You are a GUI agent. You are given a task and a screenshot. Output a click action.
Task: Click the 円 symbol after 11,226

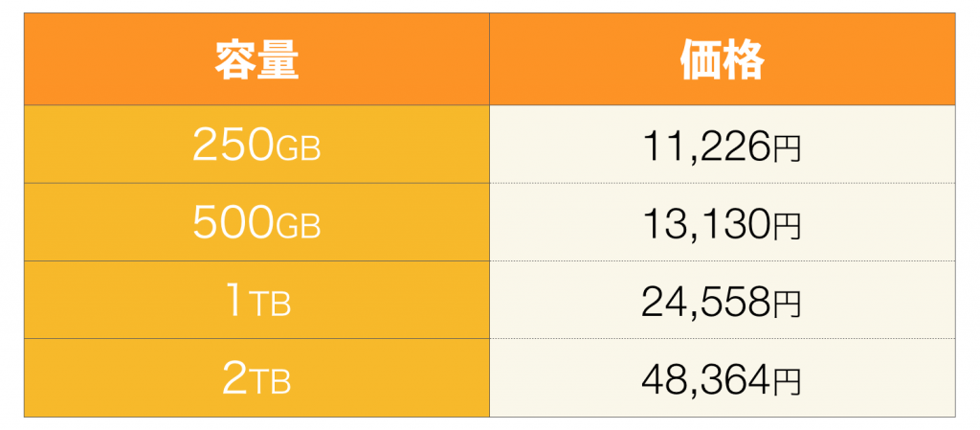787,150
